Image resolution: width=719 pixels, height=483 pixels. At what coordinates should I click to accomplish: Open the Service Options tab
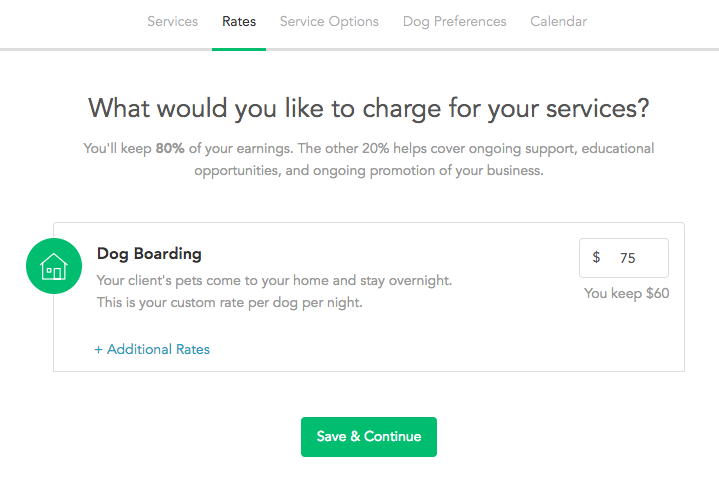[329, 22]
